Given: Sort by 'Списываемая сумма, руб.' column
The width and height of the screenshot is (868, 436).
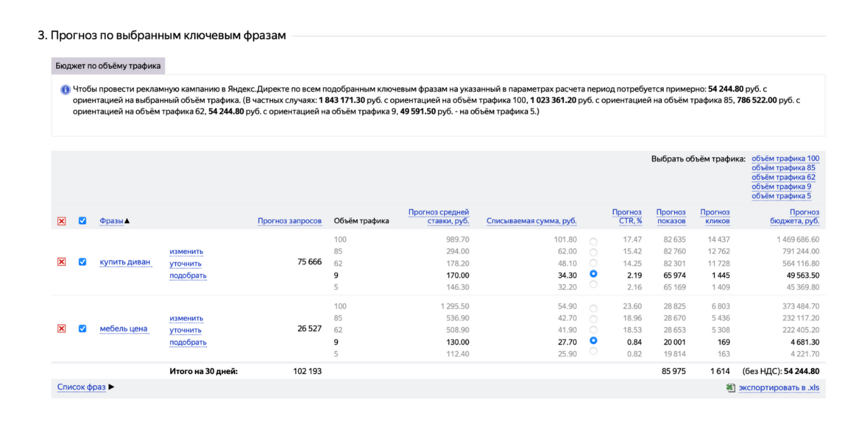Looking at the screenshot, I should 531,221.
